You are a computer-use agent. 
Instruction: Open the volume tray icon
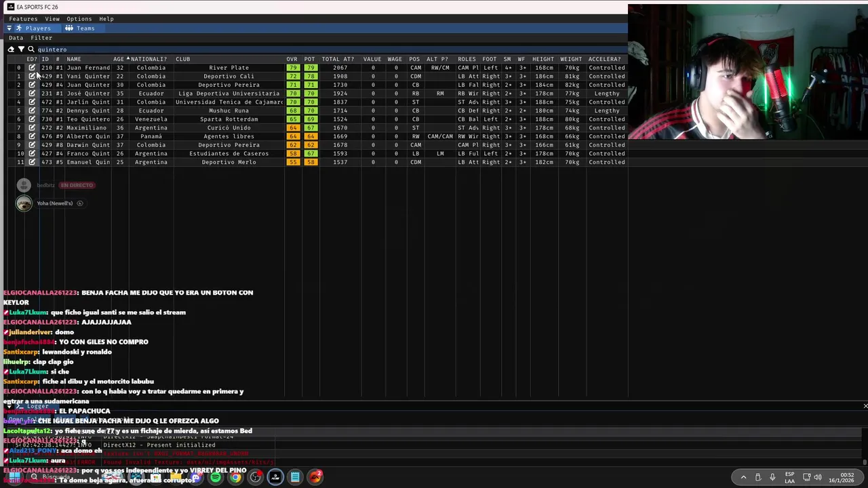(x=817, y=477)
